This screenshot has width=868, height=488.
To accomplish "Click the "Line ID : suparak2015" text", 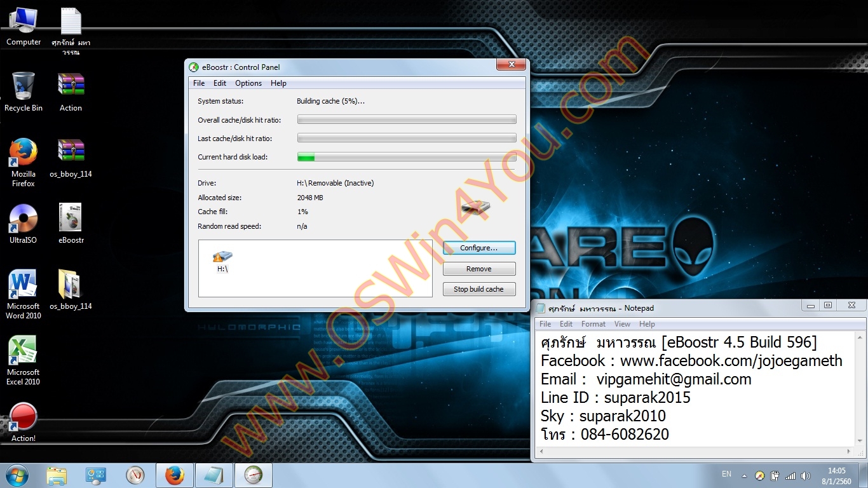I will point(615,398).
